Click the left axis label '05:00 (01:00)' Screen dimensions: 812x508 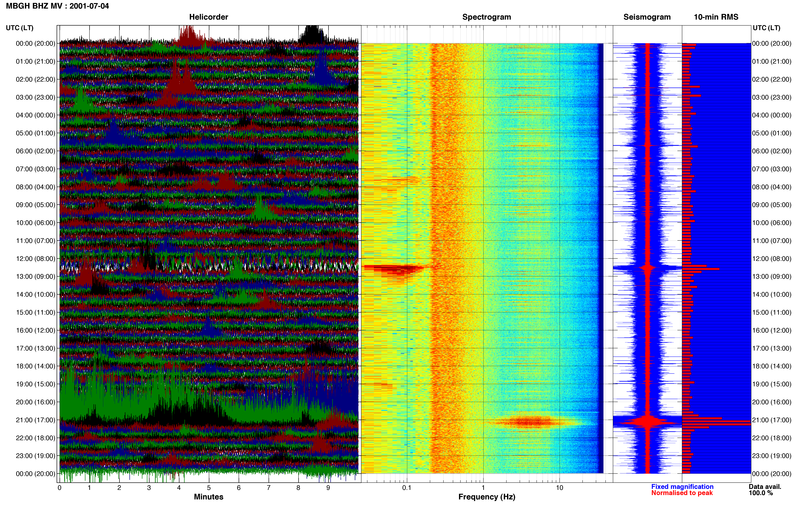coord(36,133)
